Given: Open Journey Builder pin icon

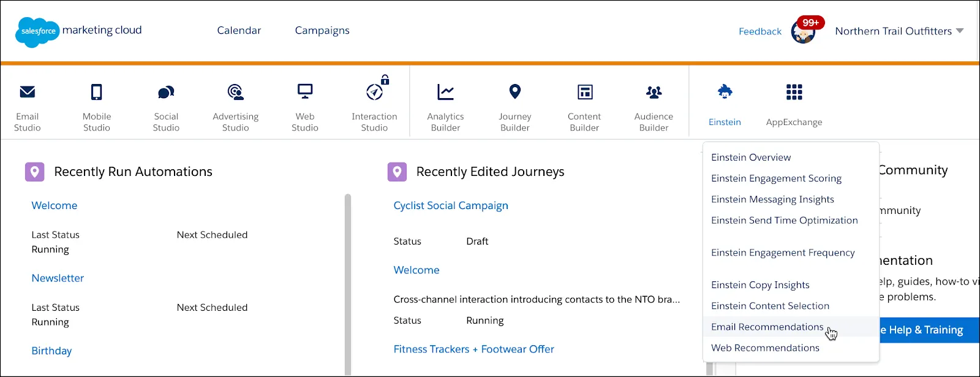Looking at the screenshot, I should [x=515, y=91].
